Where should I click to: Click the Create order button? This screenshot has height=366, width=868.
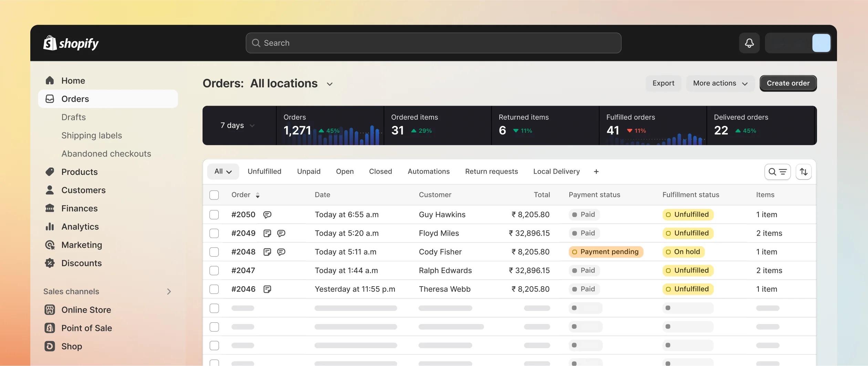tap(788, 83)
